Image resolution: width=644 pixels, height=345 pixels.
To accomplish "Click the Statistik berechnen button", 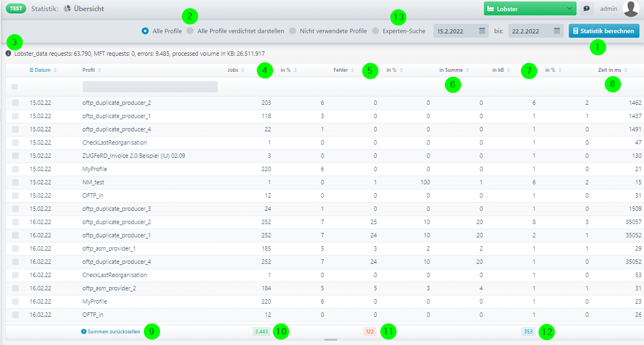I will tap(604, 31).
